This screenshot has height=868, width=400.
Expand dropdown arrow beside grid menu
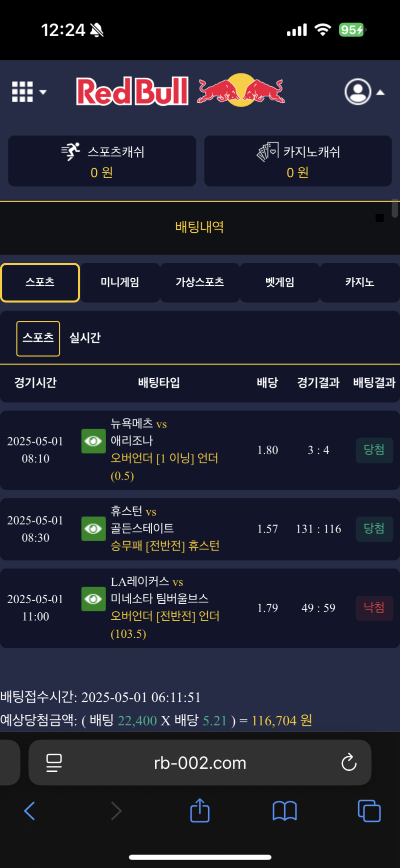point(43,92)
